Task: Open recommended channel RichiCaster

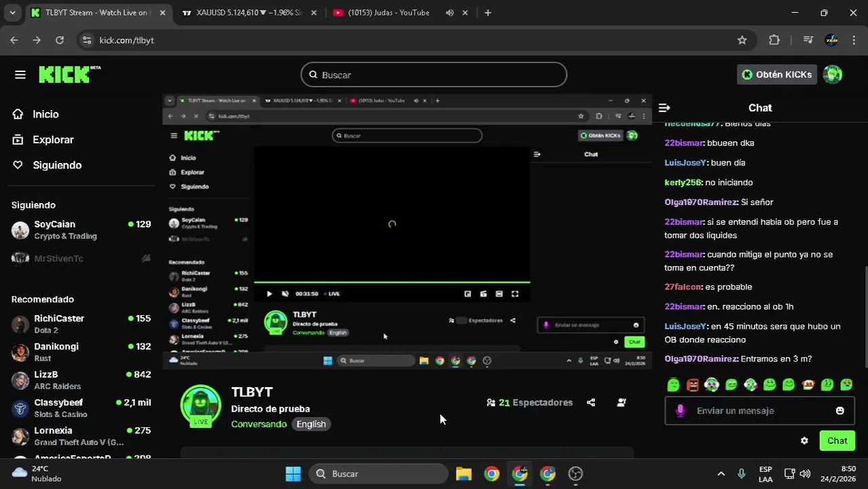Action: tap(82, 324)
